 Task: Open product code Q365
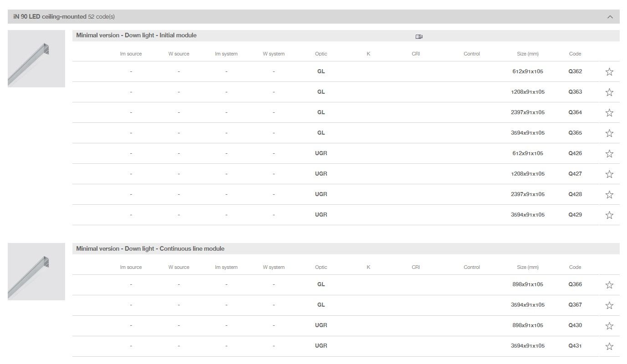pyautogui.click(x=575, y=133)
